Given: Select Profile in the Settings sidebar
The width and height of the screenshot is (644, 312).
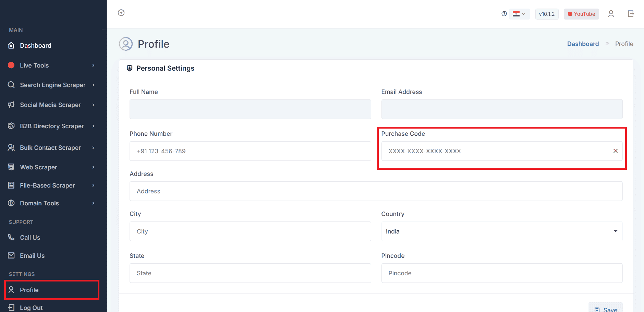Looking at the screenshot, I should [x=29, y=290].
